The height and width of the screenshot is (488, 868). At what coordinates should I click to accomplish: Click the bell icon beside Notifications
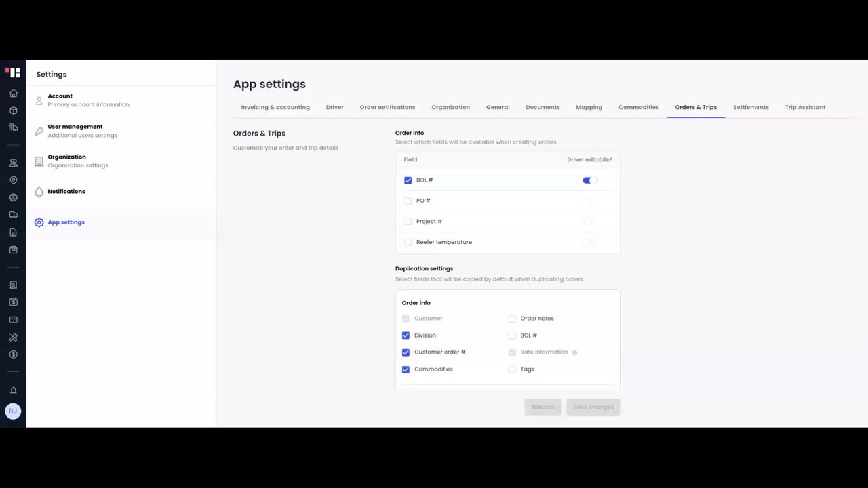[39, 192]
